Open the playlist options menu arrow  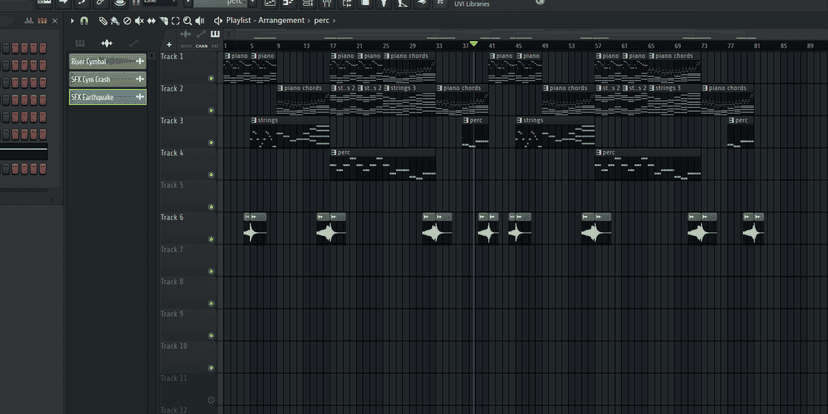coord(70,20)
